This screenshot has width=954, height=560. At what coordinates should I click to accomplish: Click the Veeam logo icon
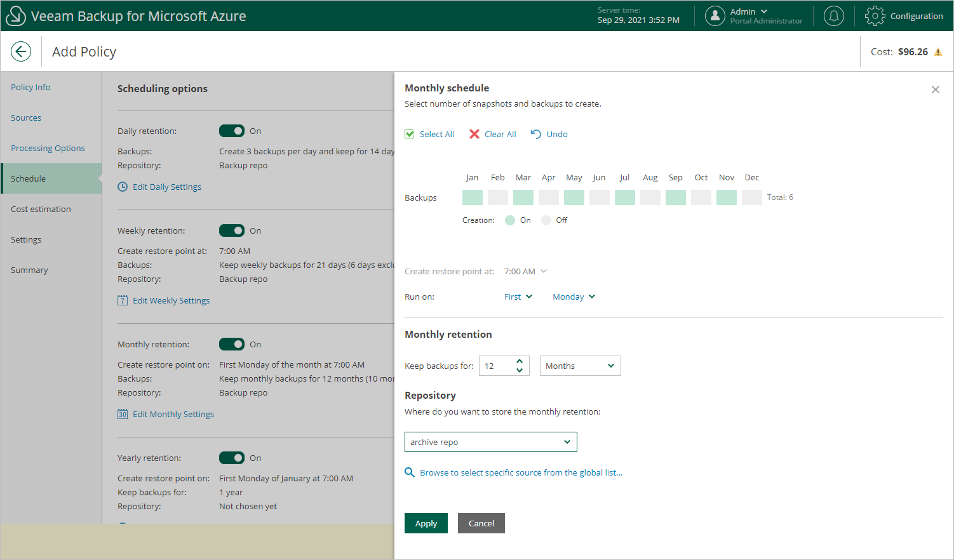15,16
